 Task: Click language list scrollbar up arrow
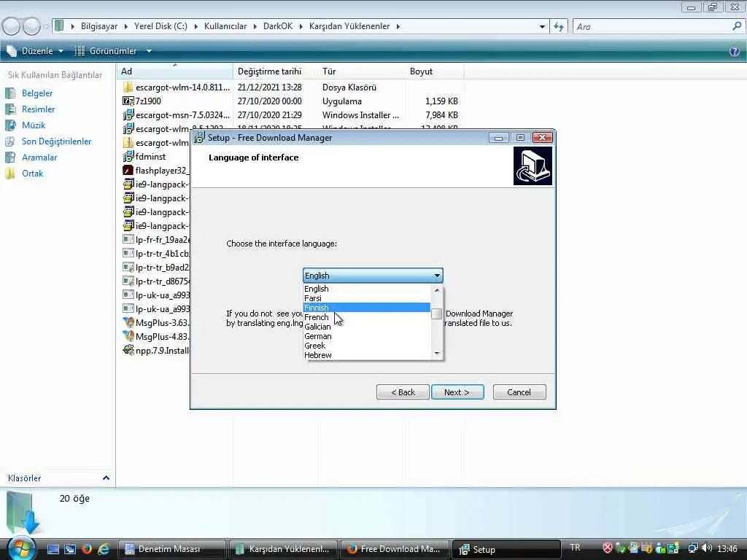click(436, 289)
